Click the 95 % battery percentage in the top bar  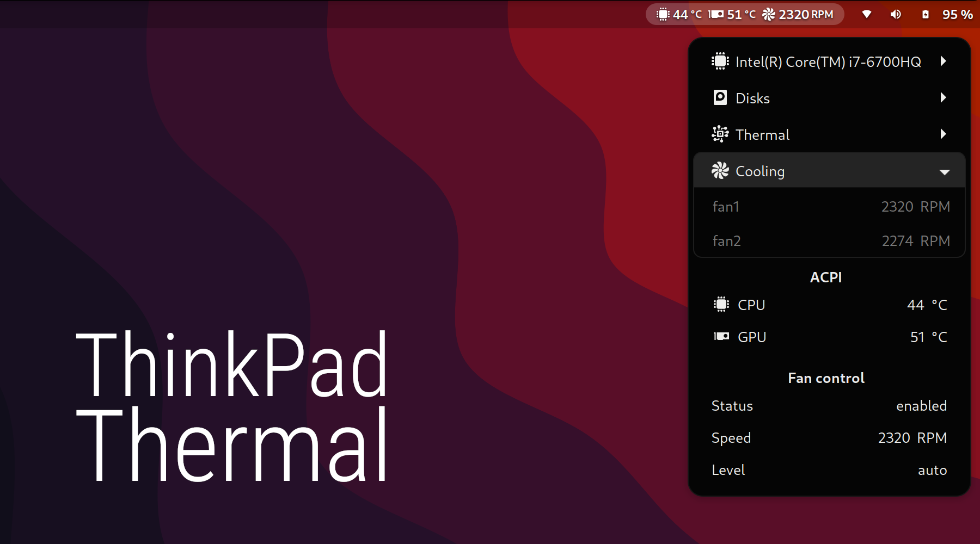click(958, 14)
